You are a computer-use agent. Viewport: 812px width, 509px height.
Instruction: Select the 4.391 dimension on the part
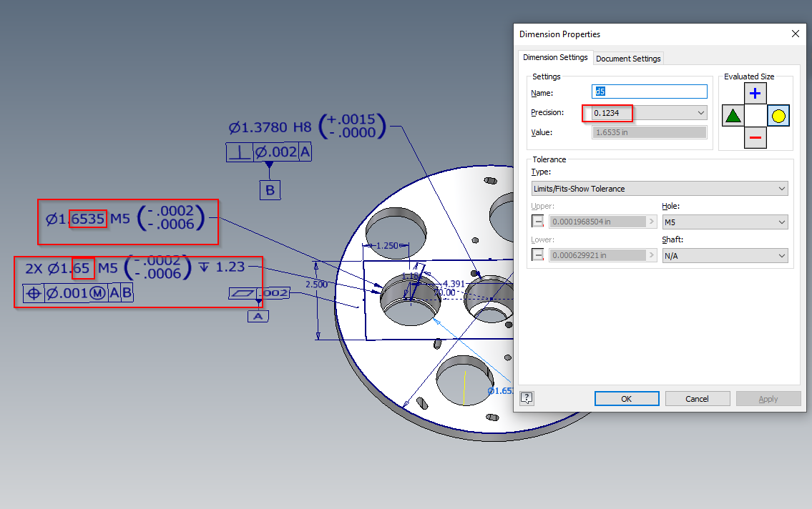[x=454, y=284]
